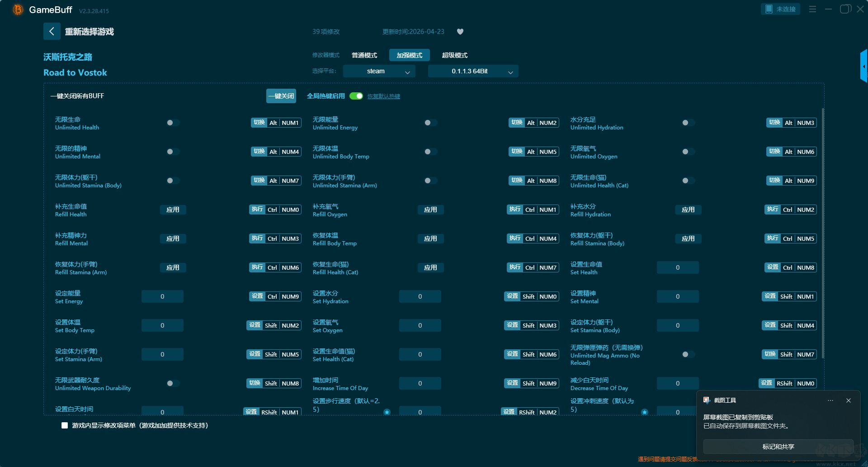Click the Set Hydration value field

pos(420,296)
